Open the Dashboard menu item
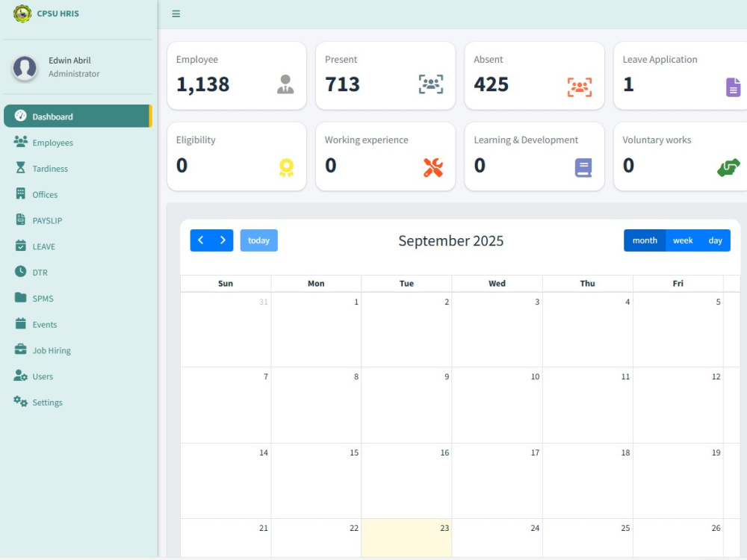 coord(78,116)
